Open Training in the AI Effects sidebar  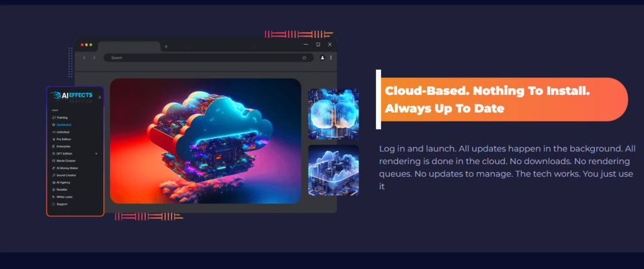[x=60, y=118]
